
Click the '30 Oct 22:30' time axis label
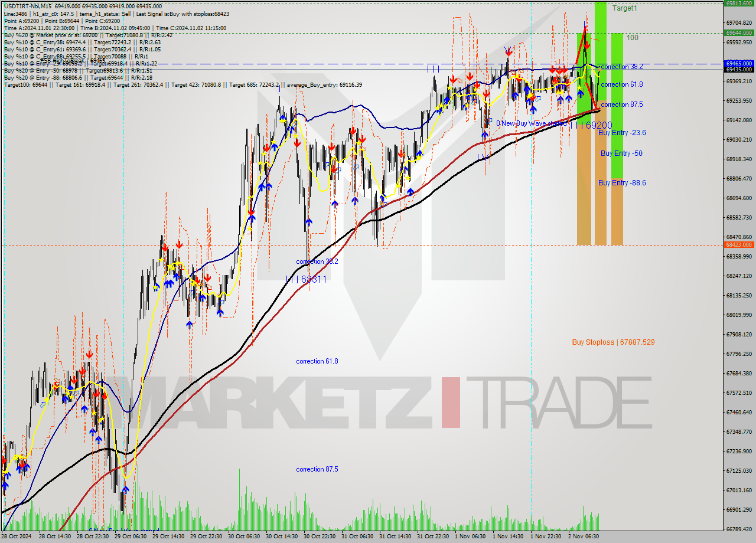tap(320, 537)
